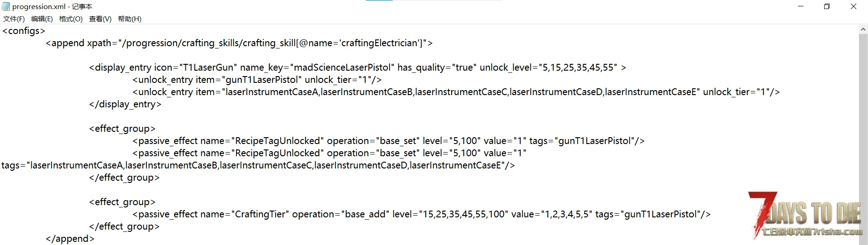The width and height of the screenshot is (868, 245).
Task: Click the closing </append> tag
Action: click(70, 239)
